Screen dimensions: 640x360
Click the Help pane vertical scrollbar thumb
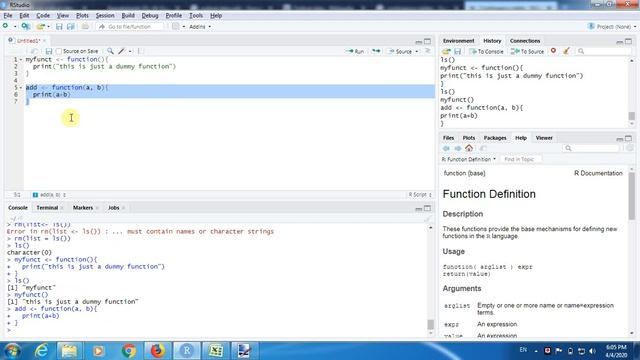click(631, 196)
